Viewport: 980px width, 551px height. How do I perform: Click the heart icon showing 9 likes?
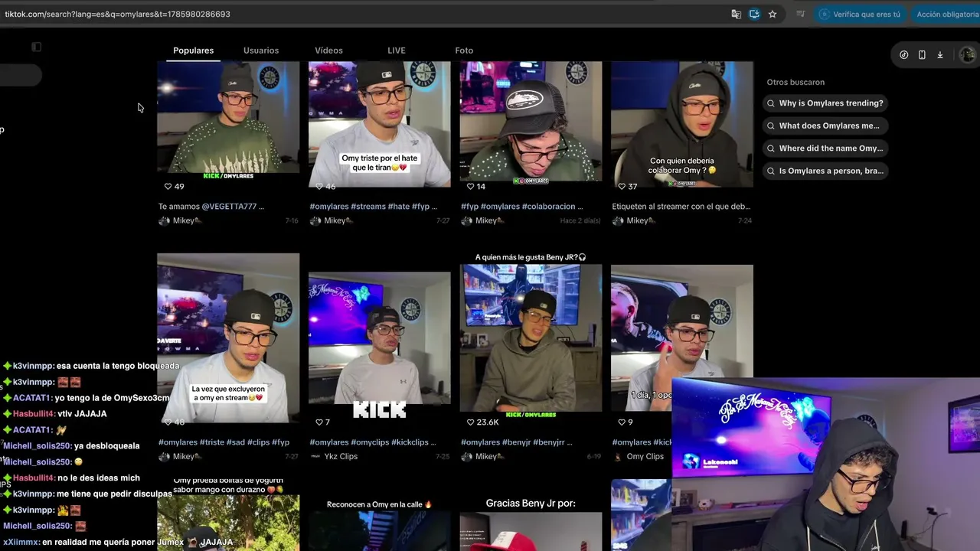pyautogui.click(x=622, y=422)
